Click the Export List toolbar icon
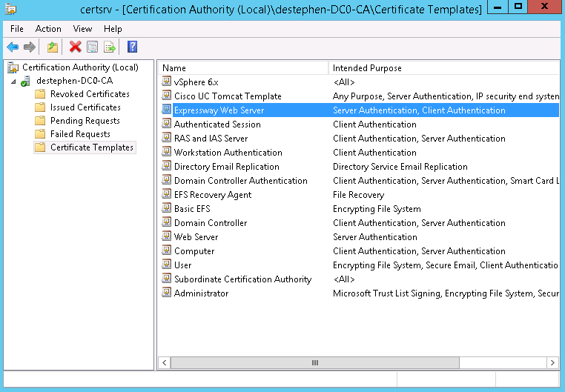This screenshot has width=565, height=392. click(110, 47)
